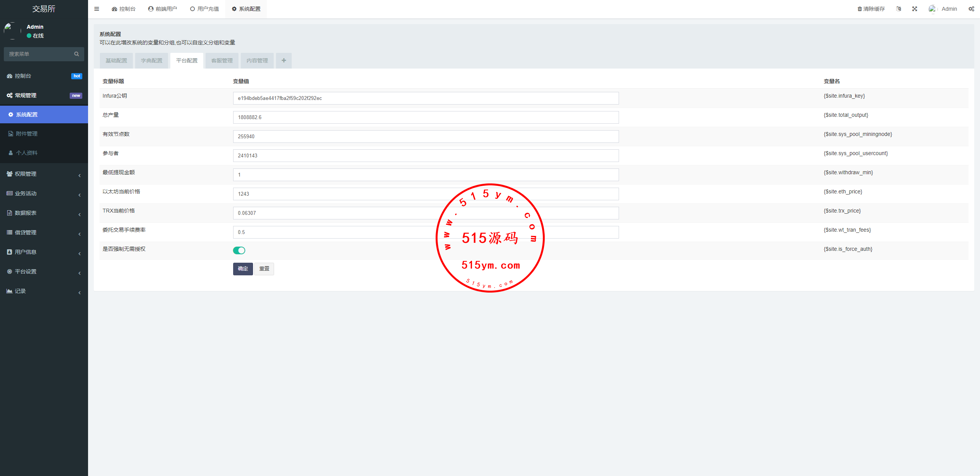The height and width of the screenshot is (476, 980).
Task: Click the 重置 reset button
Action: click(x=264, y=269)
